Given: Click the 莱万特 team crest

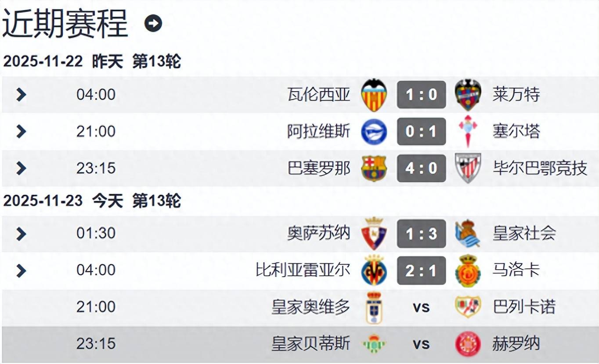Looking at the screenshot, I should click(x=468, y=95).
